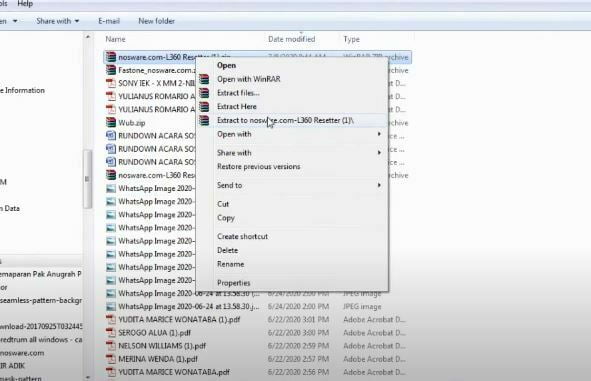The height and width of the screenshot is (381, 591).
Task: Sort by Name column header
Action: pos(115,39)
